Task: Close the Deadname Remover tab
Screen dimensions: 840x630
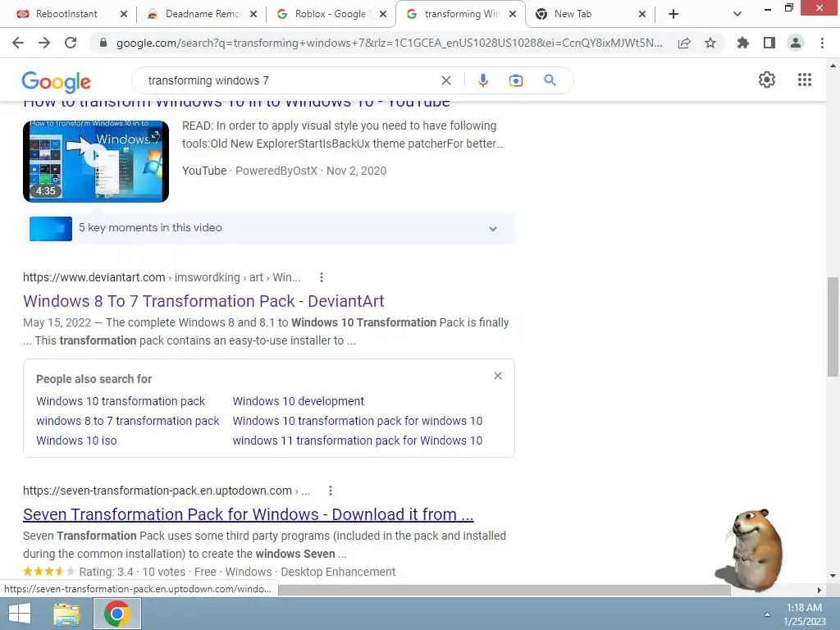Action: tap(253, 15)
